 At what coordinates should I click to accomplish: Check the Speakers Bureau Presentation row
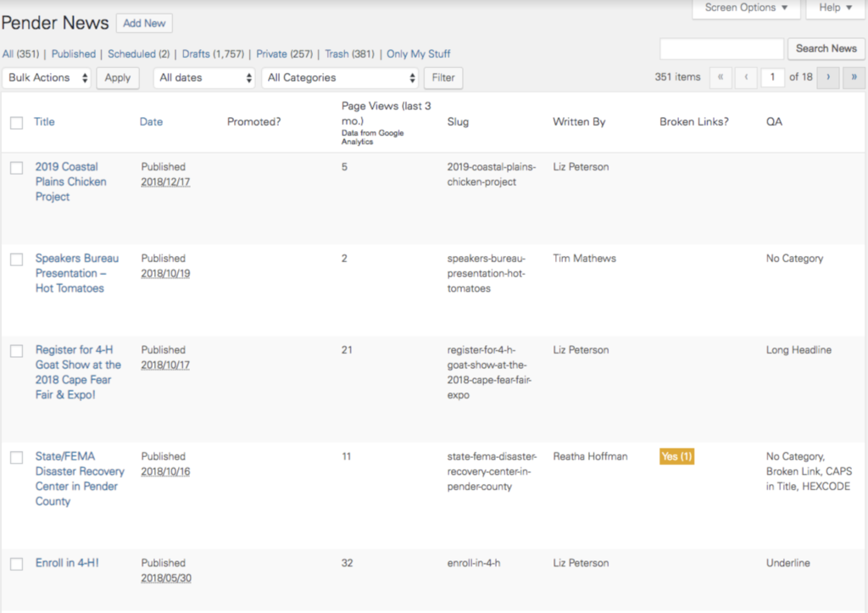coord(17,259)
